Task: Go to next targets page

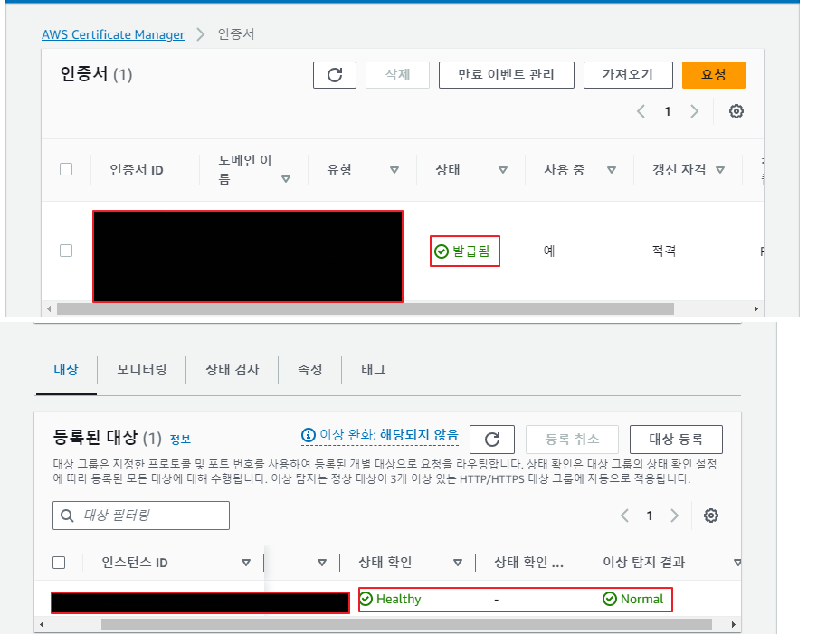Action: tap(674, 516)
